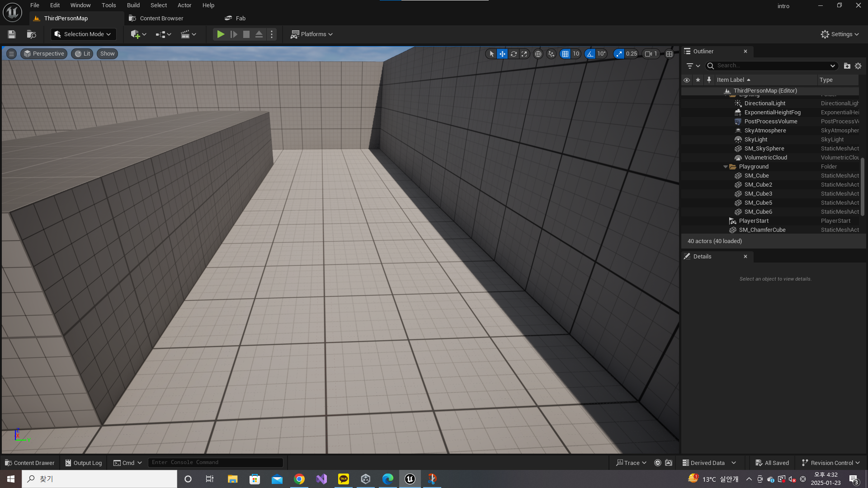Open the Selection Mode dropdown
868x488 pixels.
(x=83, y=34)
